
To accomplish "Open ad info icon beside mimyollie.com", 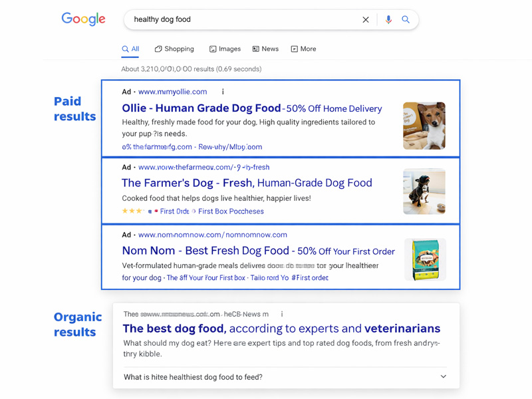I will tap(223, 92).
